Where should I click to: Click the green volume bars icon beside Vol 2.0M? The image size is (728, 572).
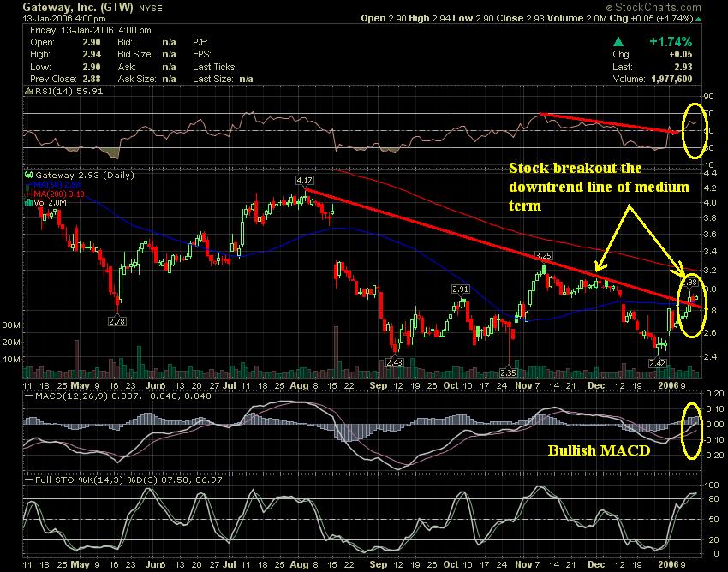tap(29, 202)
